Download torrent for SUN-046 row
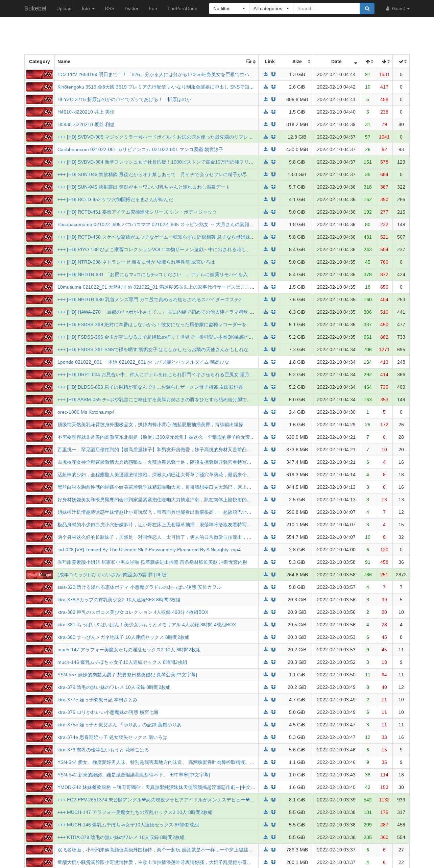 [x=266, y=174]
